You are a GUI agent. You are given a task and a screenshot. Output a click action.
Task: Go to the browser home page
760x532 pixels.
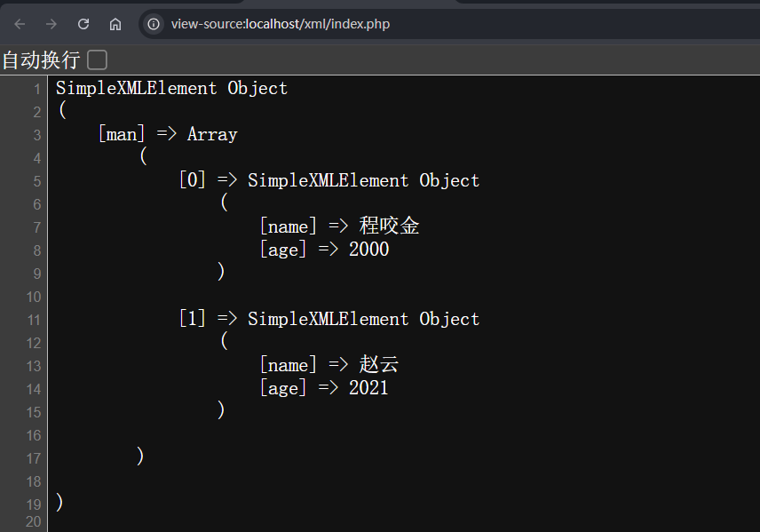pos(115,24)
